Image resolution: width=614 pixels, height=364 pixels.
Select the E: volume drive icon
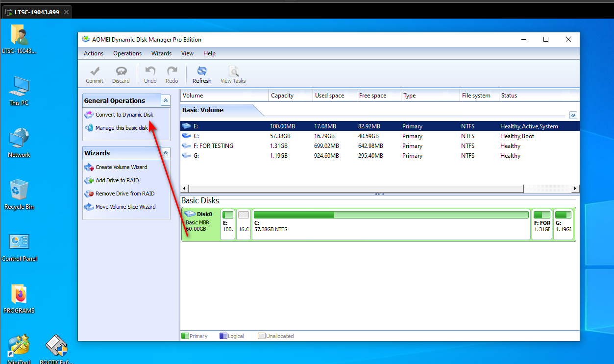click(x=186, y=126)
